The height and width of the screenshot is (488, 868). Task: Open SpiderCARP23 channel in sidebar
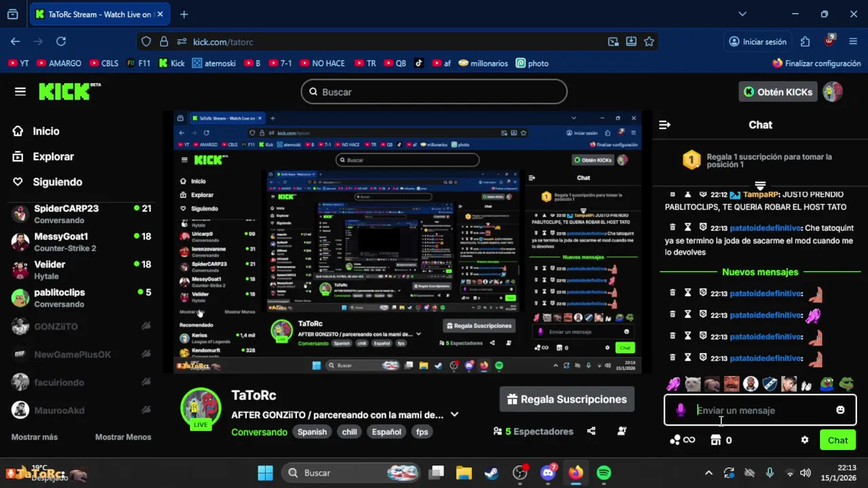pyautogui.click(x=81, y=213)
